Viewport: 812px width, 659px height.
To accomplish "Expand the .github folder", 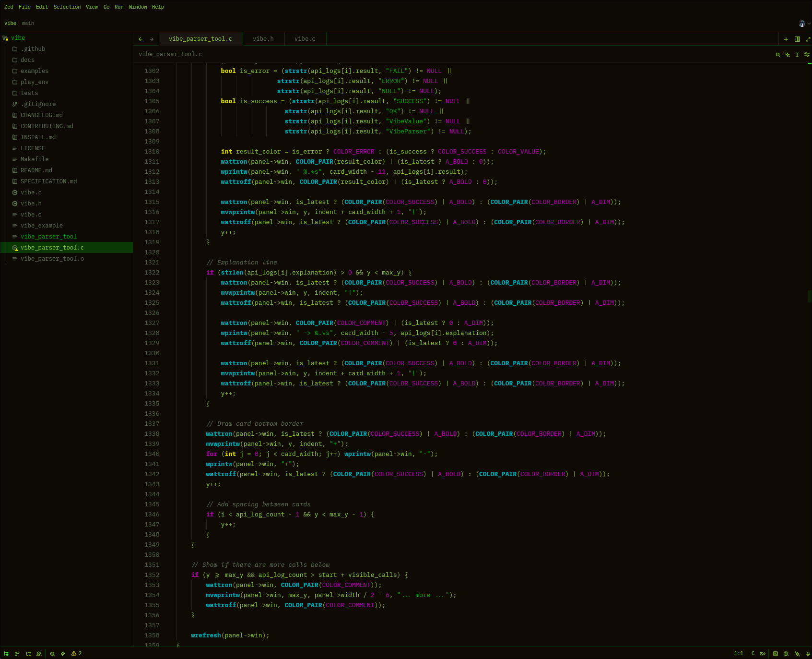I will 67,49.
